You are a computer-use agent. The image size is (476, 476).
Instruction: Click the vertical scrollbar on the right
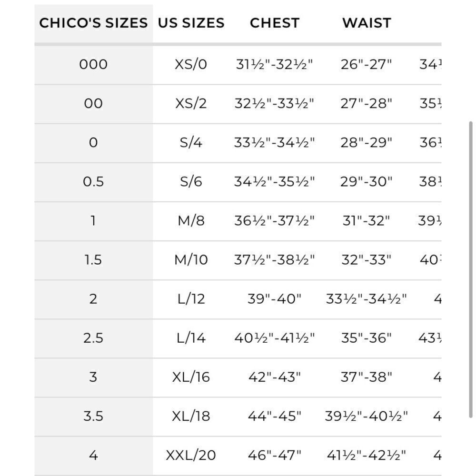[471, 270]
